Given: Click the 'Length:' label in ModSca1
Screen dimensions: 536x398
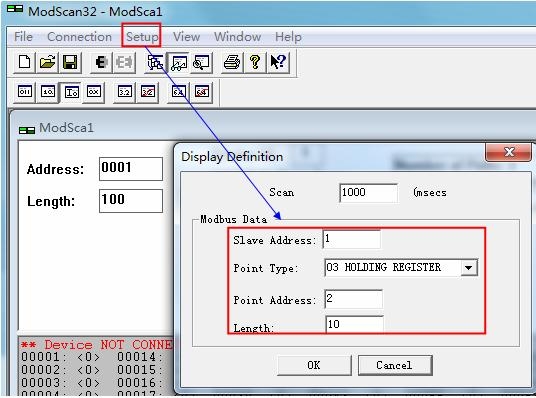Looking at the screenshot, I should [51, 201].
